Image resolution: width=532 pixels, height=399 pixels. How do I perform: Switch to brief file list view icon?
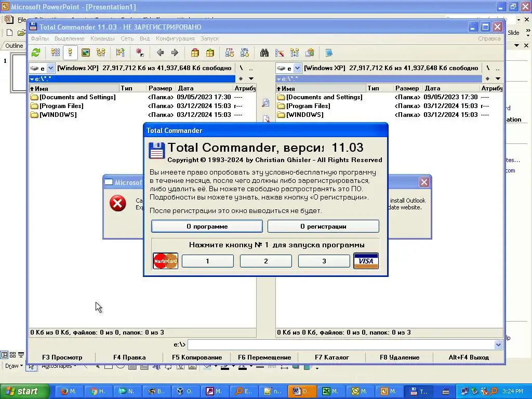pos(55,52)
